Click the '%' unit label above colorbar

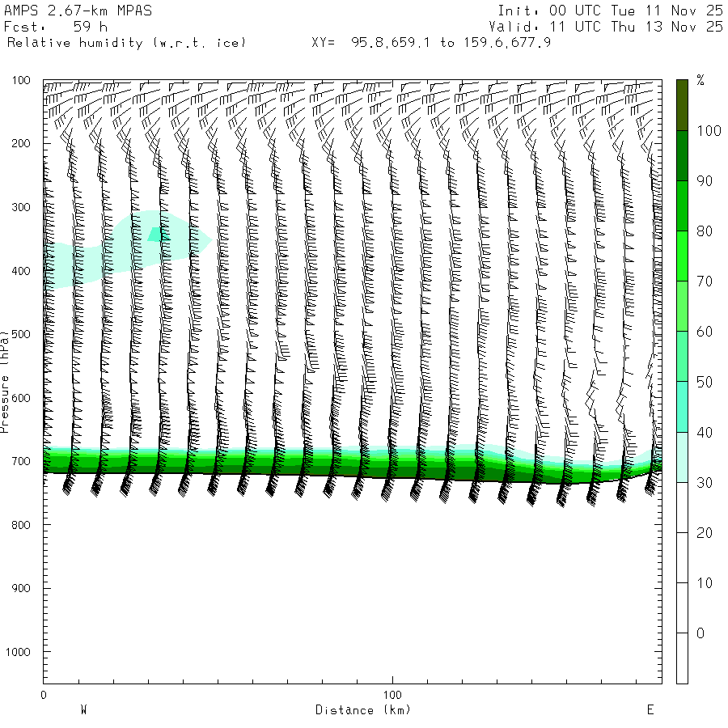tap(700, 80)
